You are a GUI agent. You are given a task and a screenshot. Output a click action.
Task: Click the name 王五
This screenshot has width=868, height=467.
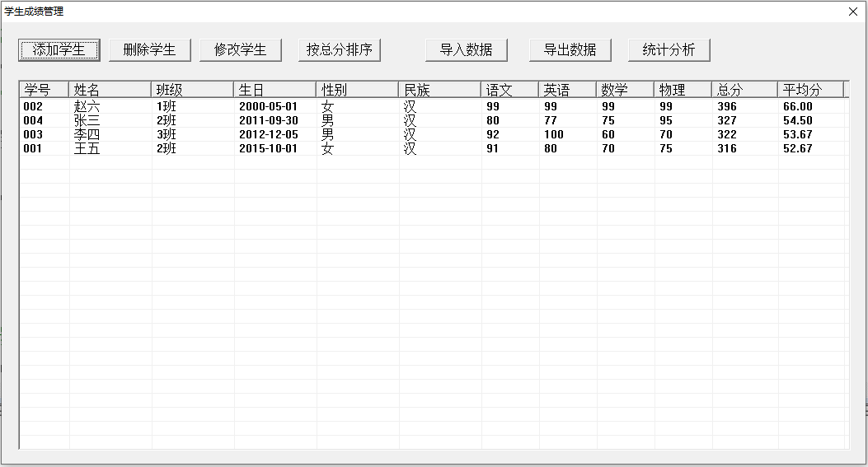tap(87, 148)
